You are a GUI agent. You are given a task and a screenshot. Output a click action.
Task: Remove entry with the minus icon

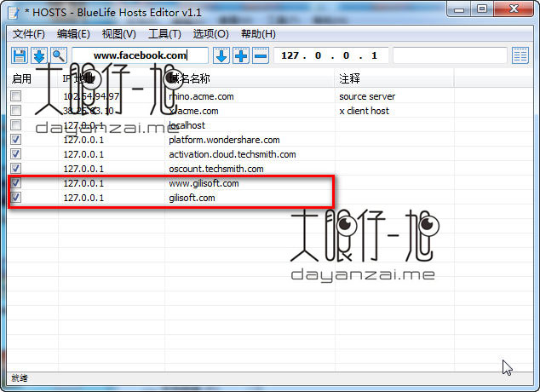[261, 55]
